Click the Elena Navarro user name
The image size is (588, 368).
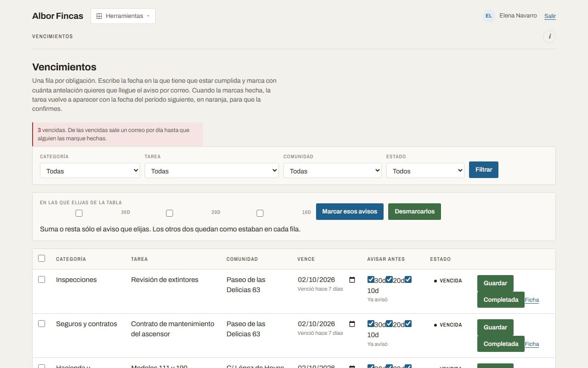518,16
